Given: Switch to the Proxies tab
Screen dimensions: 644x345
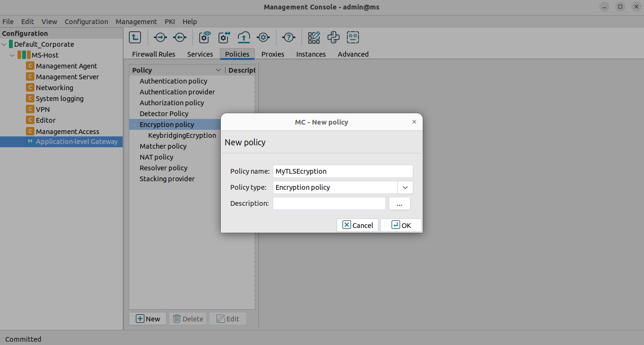Looking at the screenshot, I should pyautogui.click(x=273, y=54).
